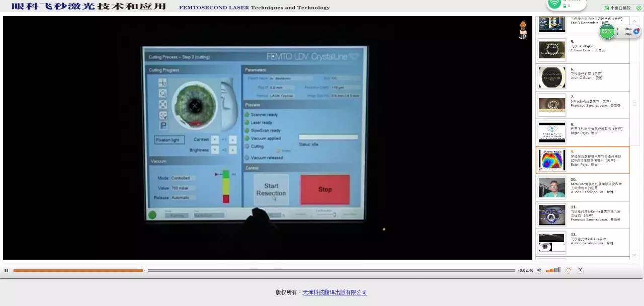
Task: Click the 小窗口播放 mini-window button
Action: pos(617,8)
